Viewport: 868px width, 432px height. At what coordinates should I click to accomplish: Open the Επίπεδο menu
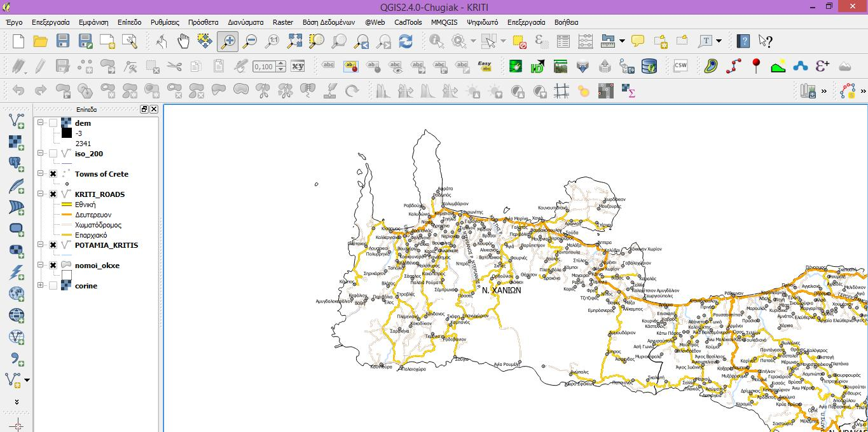[x=130, y=22]
